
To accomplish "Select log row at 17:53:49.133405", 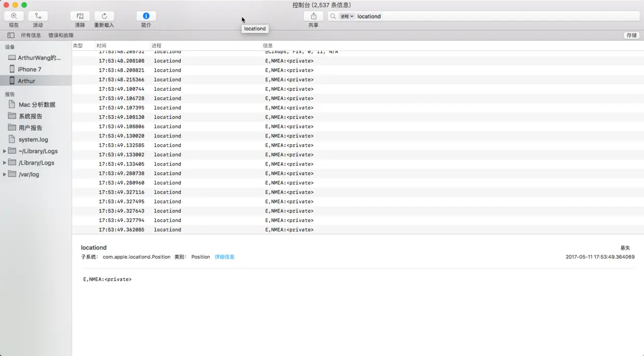I will 358,164.
